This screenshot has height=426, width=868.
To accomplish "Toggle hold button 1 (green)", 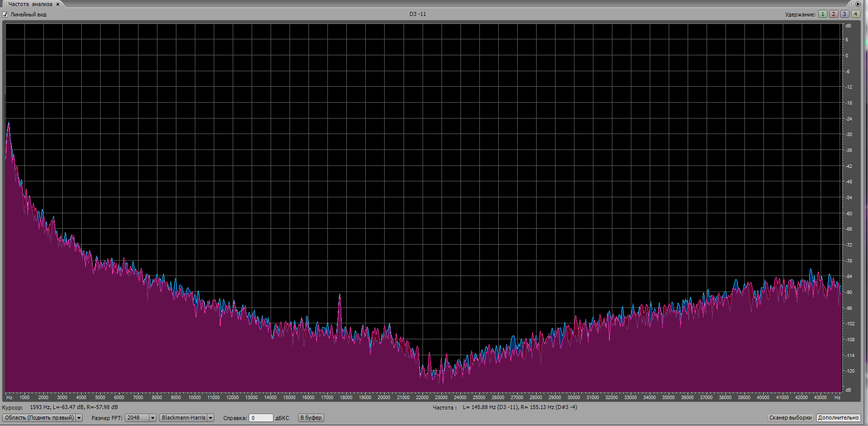I will [823, 14].
